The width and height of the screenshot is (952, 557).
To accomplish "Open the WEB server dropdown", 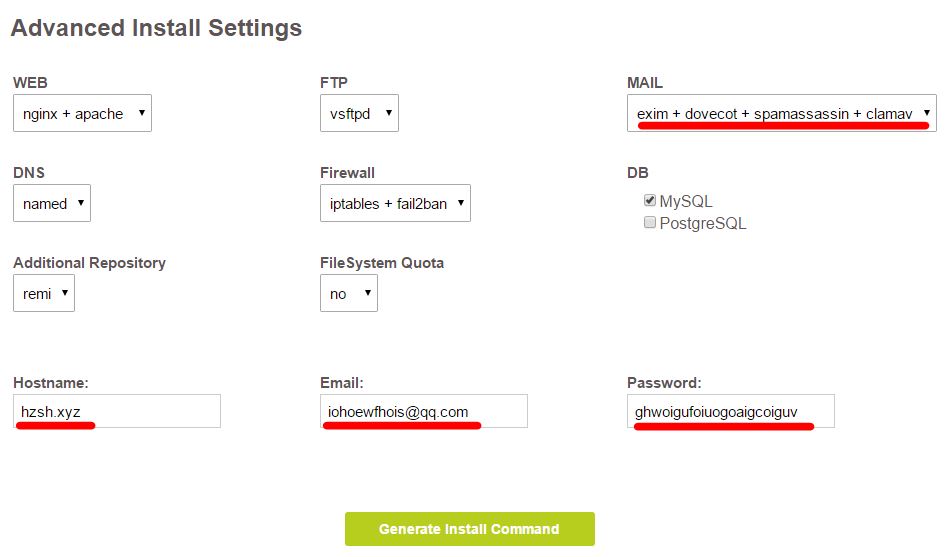I will [82, 114].
